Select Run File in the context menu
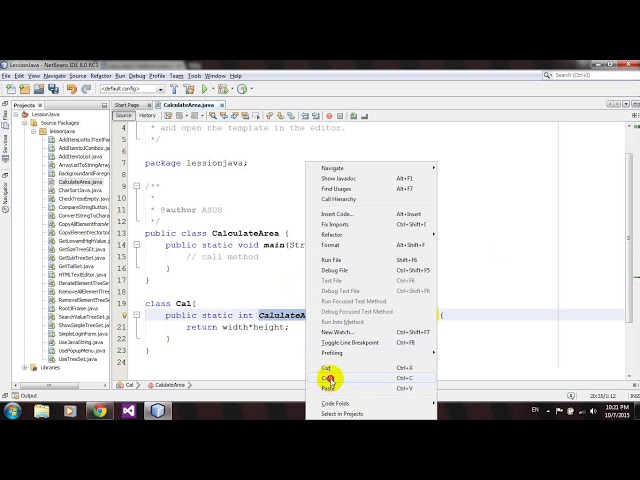640x480 pixels. pyautogui.click(x=371, y=260)
